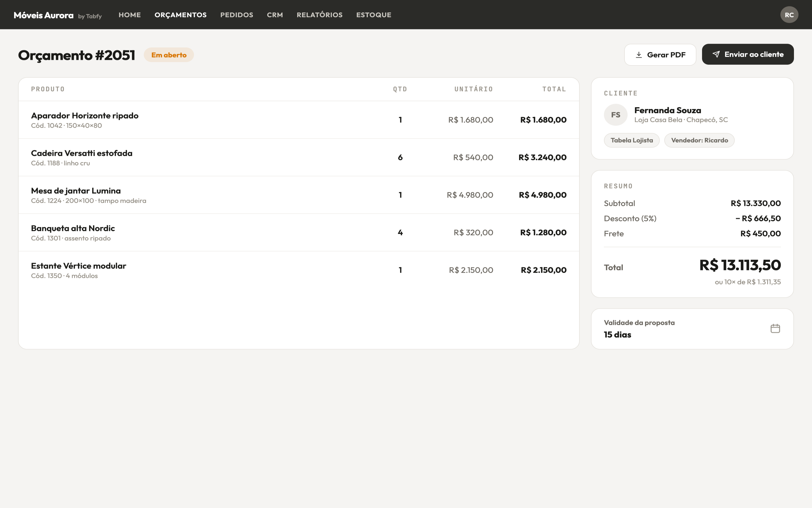Viewport: 812px width, 508px height.
Task: Click Banqueta alta Nordic product name
Action: [73, 229]
